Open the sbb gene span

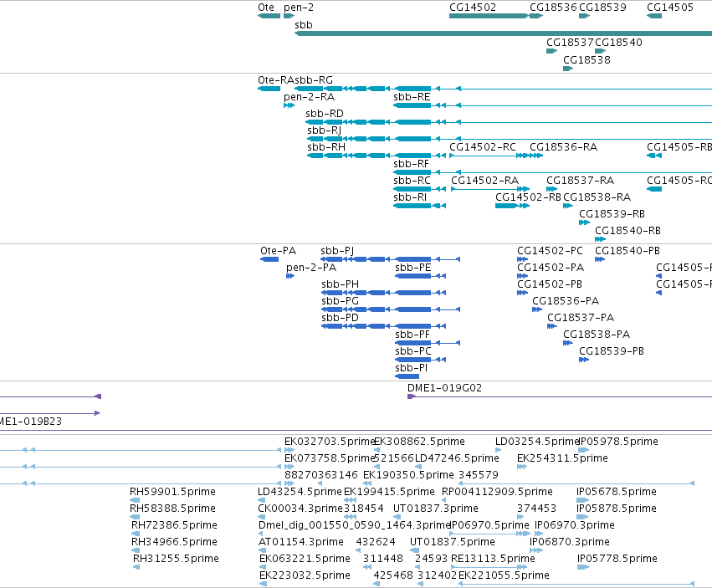pos(503,33)
